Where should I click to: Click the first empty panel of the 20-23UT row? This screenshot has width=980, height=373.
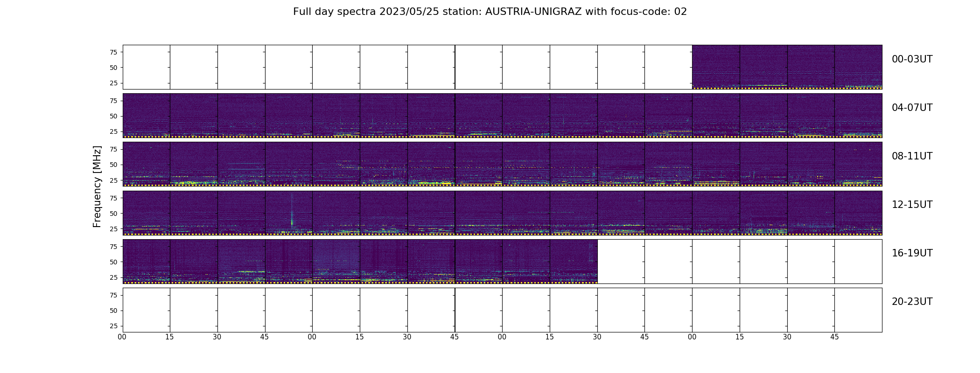[147, 310]
